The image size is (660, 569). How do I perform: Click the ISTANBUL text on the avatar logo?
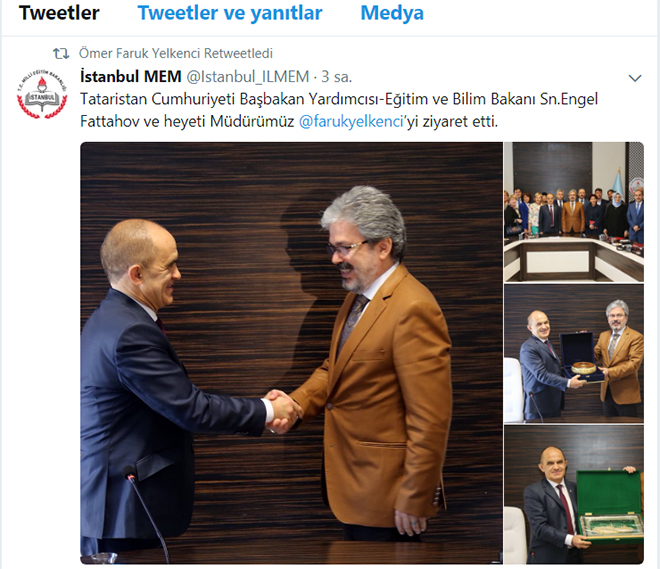pyautogui.click(x=42, y=98)
